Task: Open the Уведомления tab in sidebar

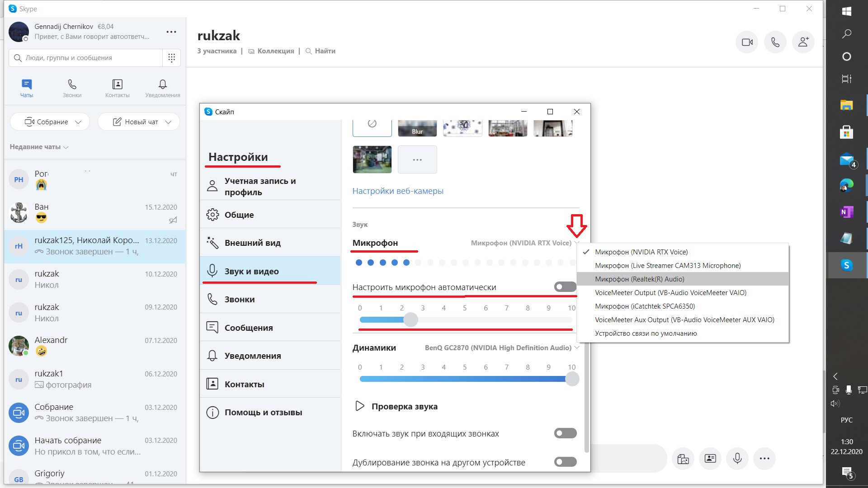Action: pyautogui.click(x=162, y=88)
